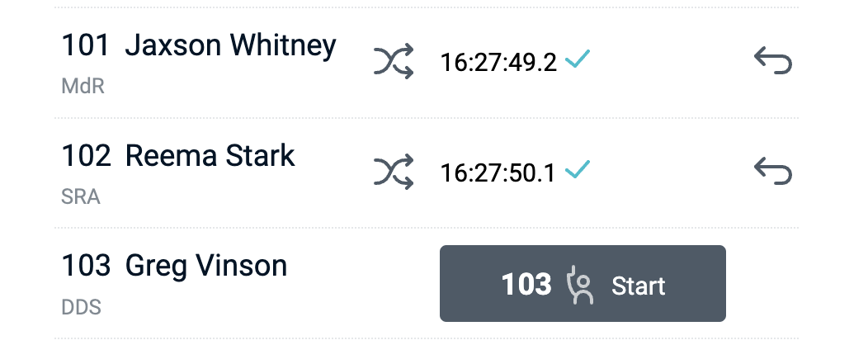Click bib number 103 in list
The image size is (868, 345).
click(x=86, y=266)
